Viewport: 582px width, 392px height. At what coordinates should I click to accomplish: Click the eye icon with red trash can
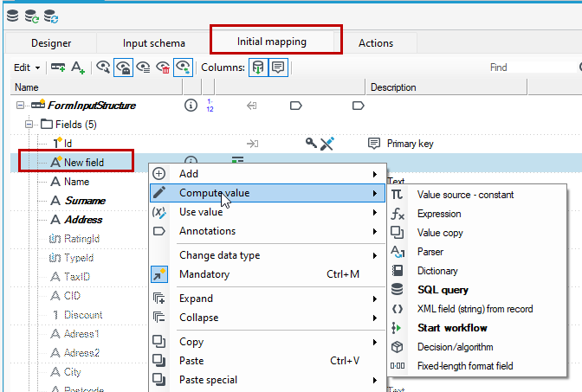[163, 67]
